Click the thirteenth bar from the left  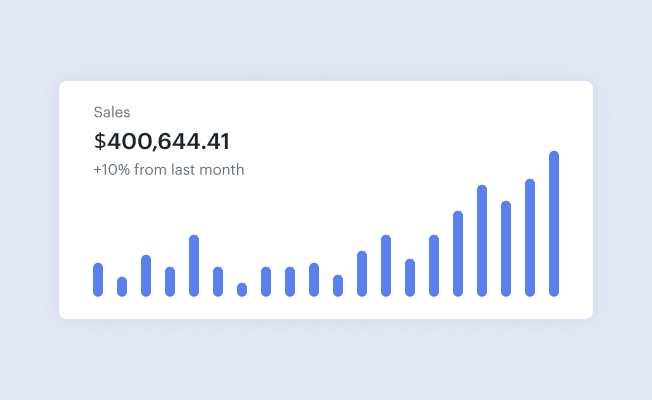coord(386,266)
